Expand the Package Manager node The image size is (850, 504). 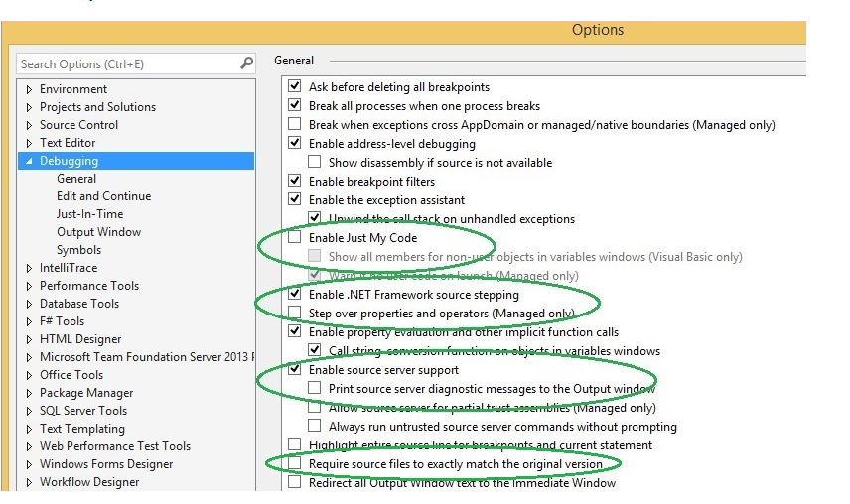click(x=29, y=393)
